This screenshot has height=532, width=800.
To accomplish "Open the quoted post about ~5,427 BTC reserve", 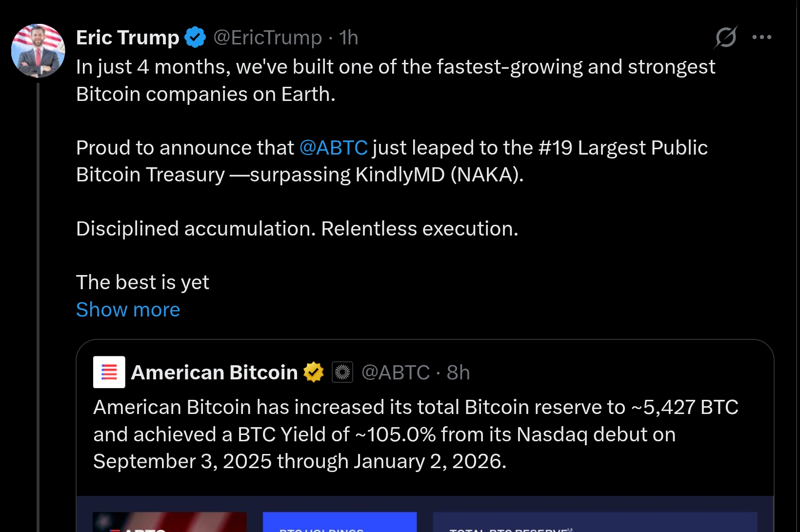I will [415, 434].
